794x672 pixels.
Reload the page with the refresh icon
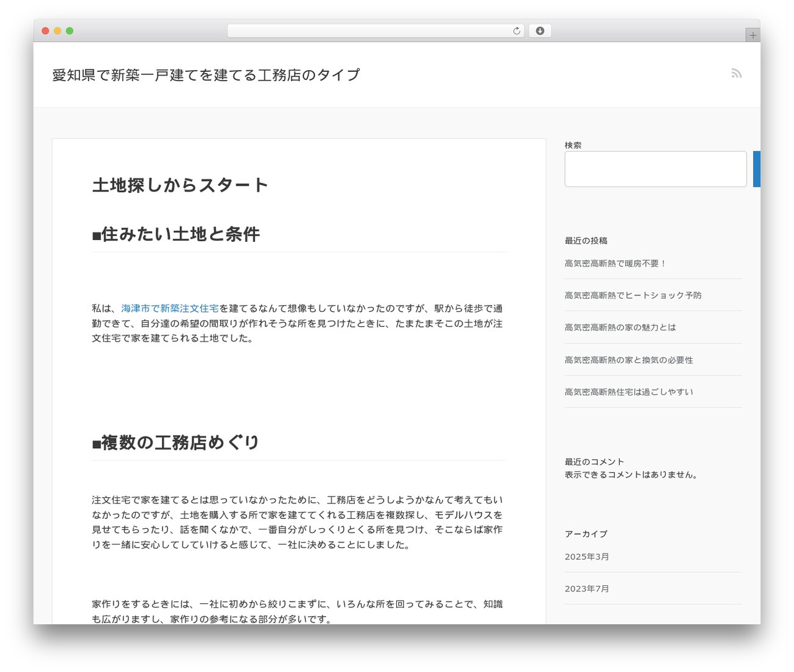click(517, 31)
